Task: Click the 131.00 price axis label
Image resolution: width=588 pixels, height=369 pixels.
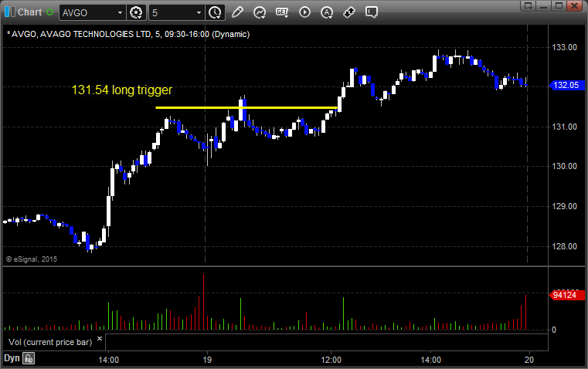Action: point(564,127)
